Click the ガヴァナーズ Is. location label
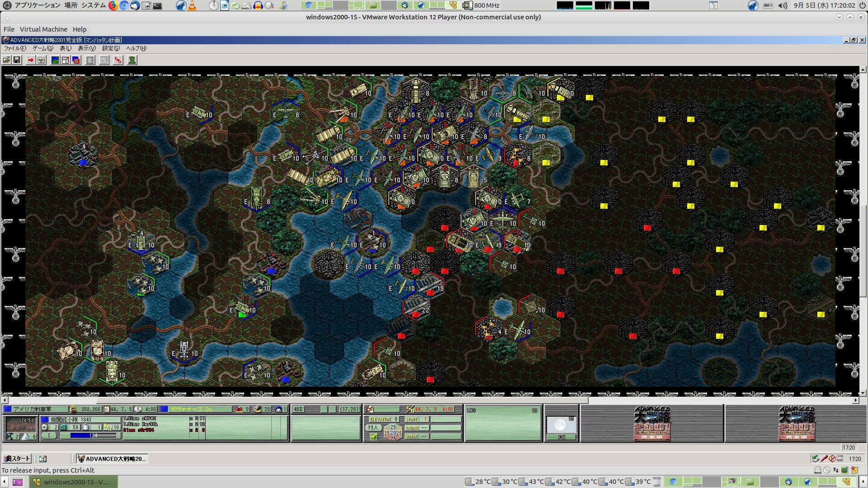Viewport: 868px width, 488px height. 192,409
